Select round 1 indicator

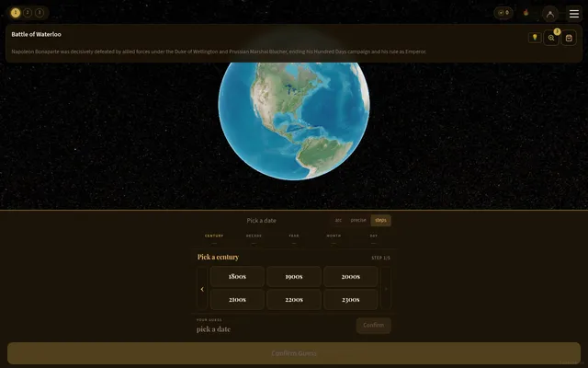point(16,13)
